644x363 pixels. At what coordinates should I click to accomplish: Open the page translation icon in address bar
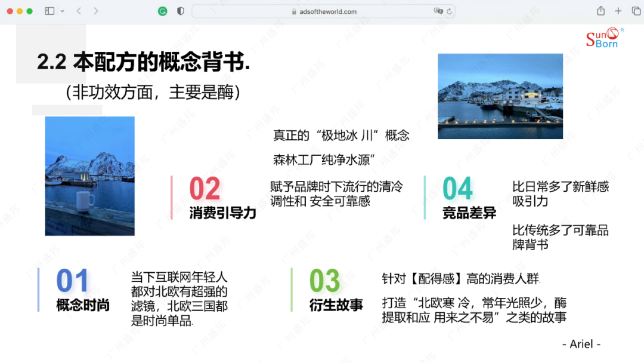click(x=437, y=11)
